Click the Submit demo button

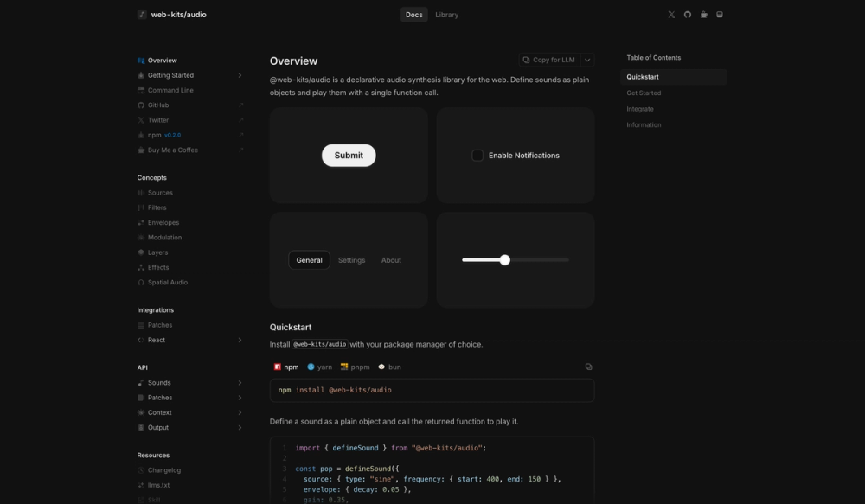coord(349,156)
